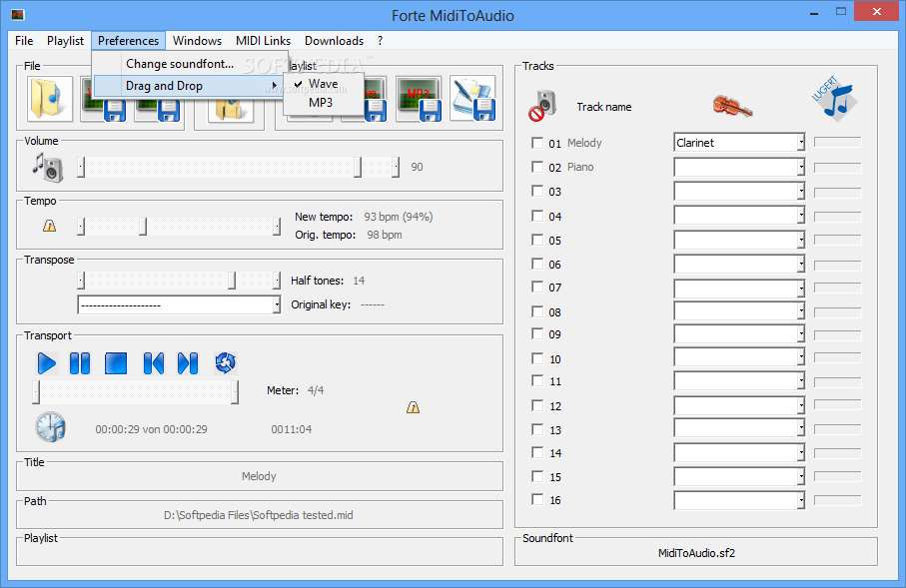906x588 pixels.
Task: Click the Volume slider thumb
Action: click(x=358, y=167)
